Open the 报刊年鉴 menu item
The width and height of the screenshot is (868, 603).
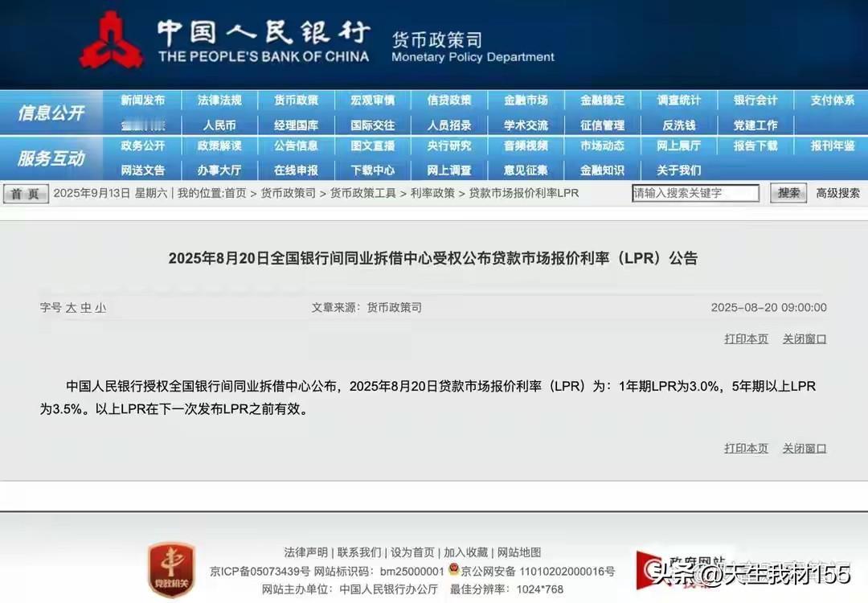[833, 146]
